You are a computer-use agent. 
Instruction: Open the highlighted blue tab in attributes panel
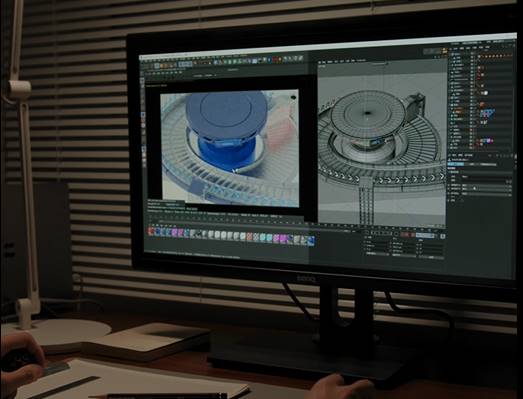[x=456, y=164]
